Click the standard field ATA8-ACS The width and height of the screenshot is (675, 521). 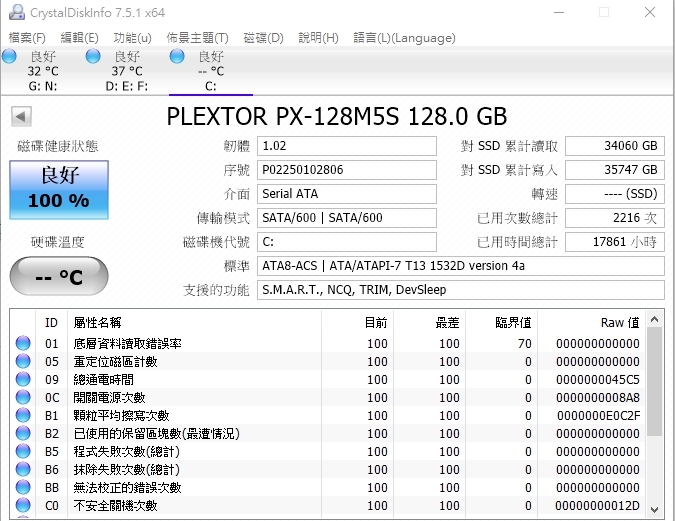(x=461, y=266)
